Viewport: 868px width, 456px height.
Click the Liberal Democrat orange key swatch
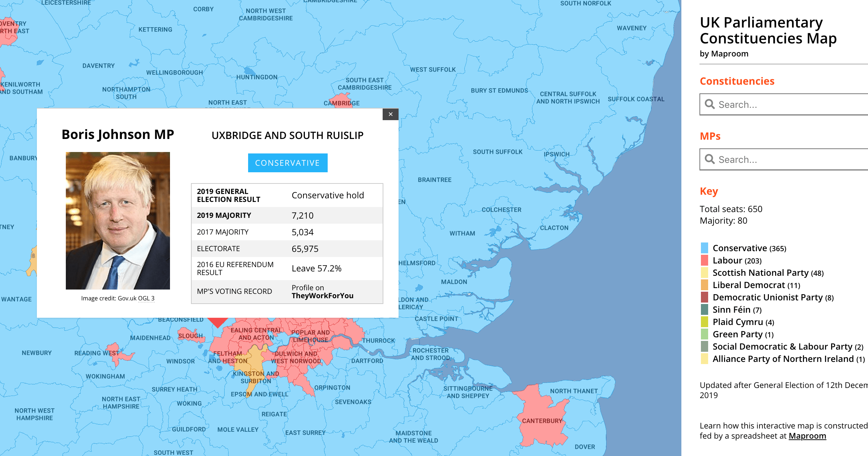(x=704, y=285)
